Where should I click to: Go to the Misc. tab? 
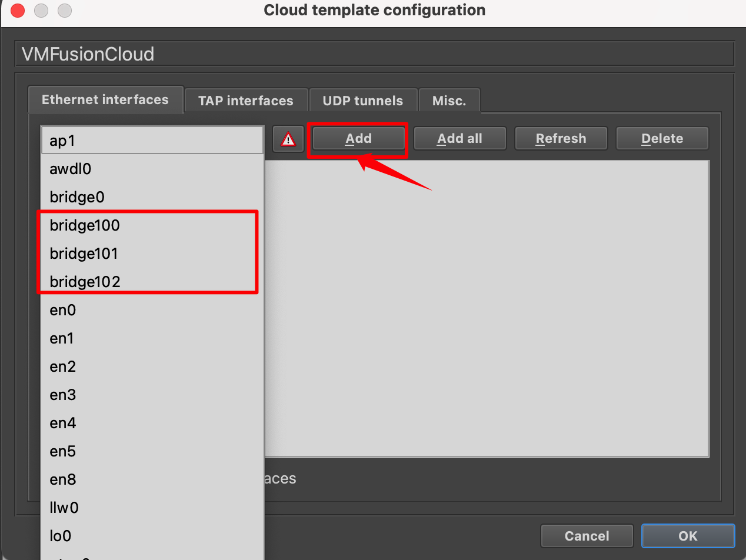(x=449, y=101)
